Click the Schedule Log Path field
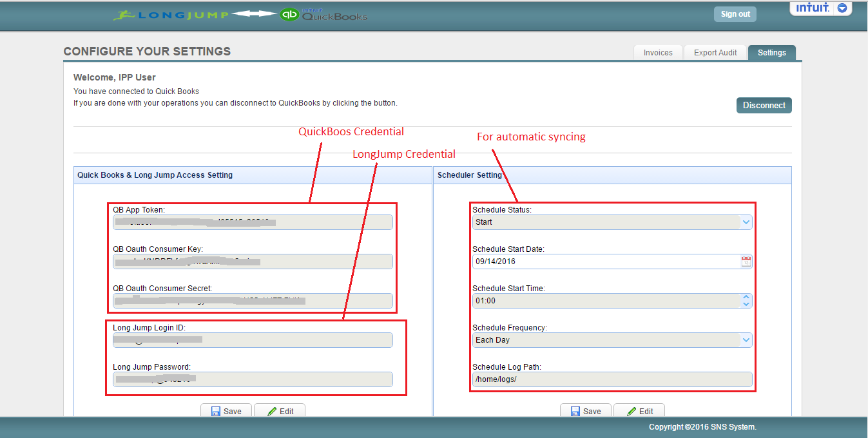This screenshot has height=438, width=868. click(x=611, y=379)
